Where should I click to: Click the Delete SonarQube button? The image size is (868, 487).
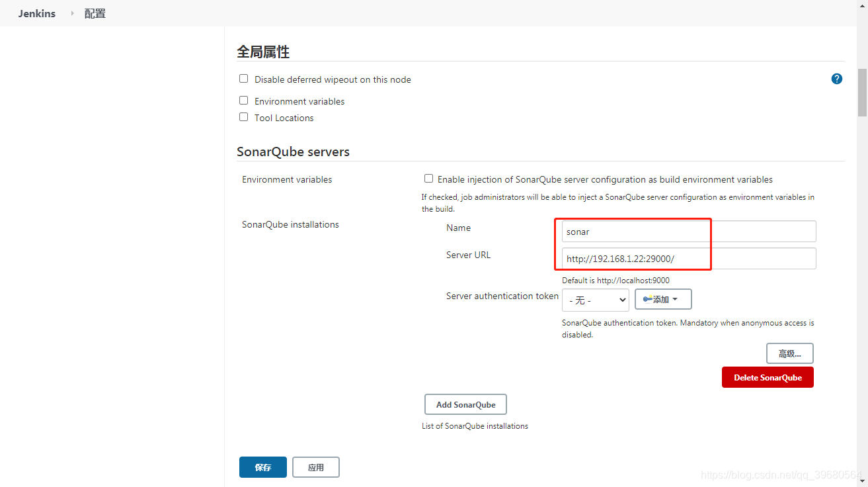pyautogui.click(x=768, y=377)
